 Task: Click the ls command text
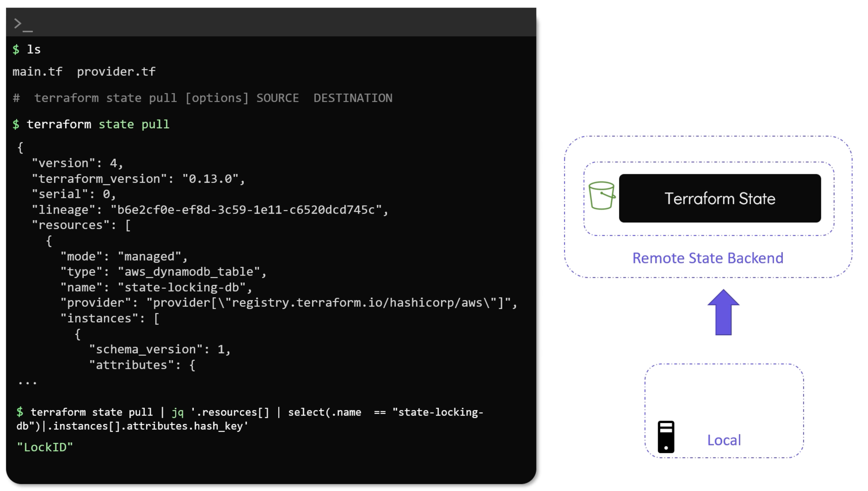point(34,50)
